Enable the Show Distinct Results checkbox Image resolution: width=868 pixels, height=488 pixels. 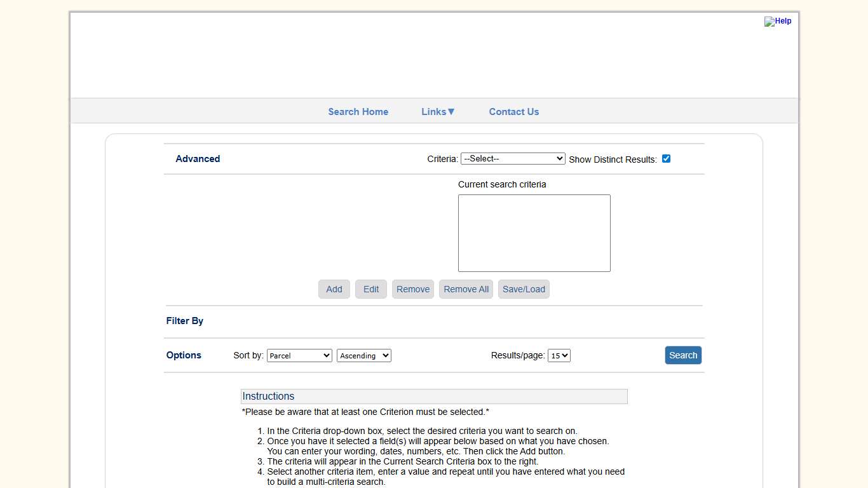pos(666,158)
